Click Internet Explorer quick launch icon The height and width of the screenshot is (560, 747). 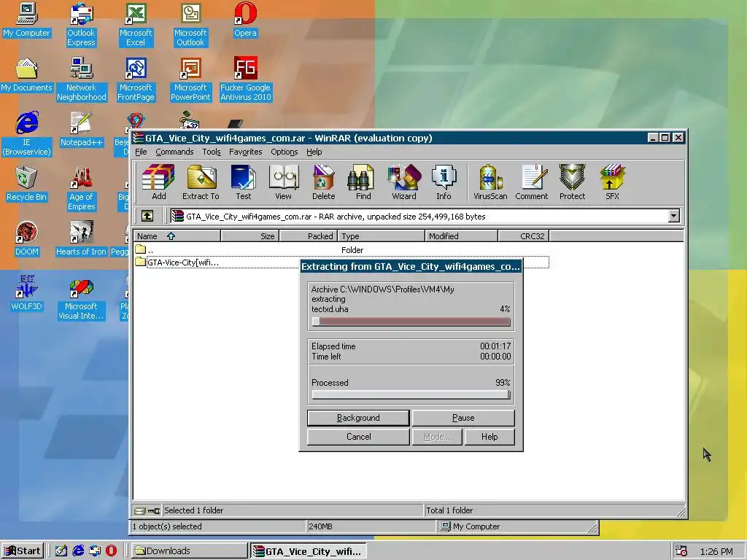click(x=78, y=551)
